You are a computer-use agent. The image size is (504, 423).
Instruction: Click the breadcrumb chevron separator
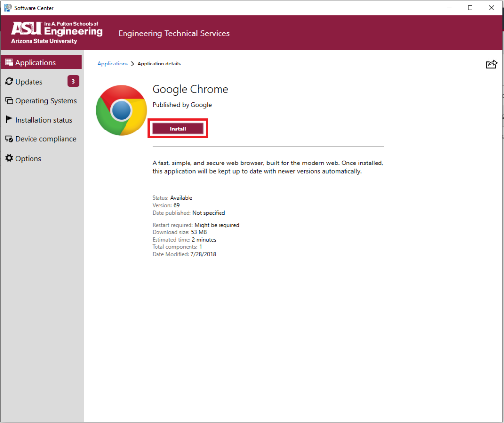tap(132, 64)
